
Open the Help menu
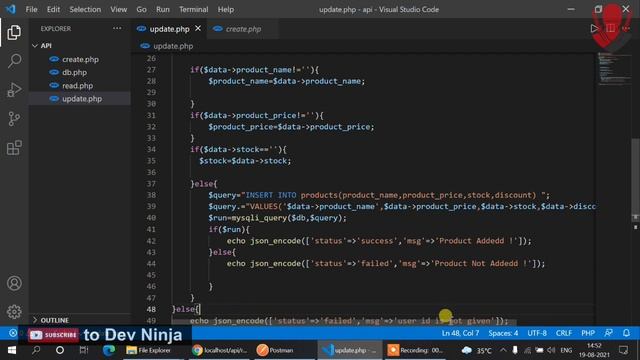tap(226, 9)
